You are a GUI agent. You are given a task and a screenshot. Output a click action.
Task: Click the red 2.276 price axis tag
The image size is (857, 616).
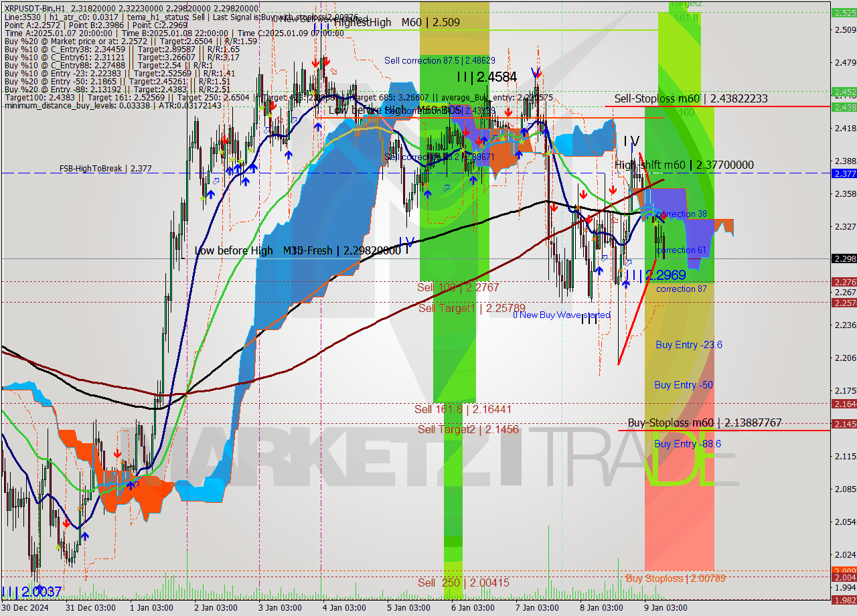[844, 282]
